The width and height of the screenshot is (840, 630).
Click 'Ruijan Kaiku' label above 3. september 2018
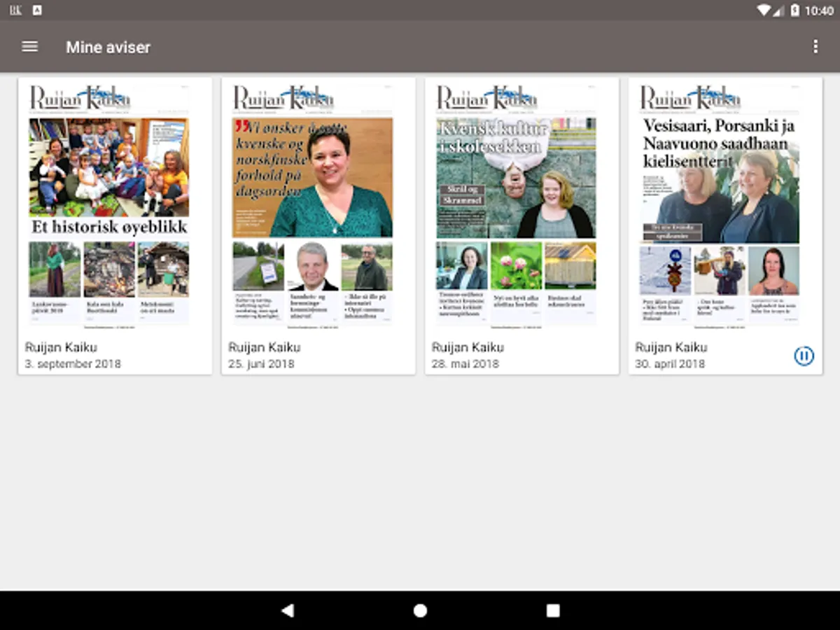point(61,347)
